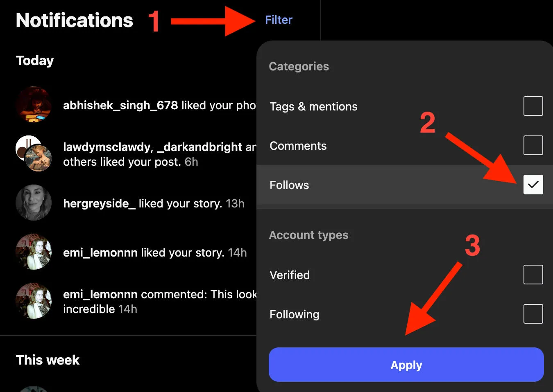Select the Tags & mentions row label

click(313, 106)
